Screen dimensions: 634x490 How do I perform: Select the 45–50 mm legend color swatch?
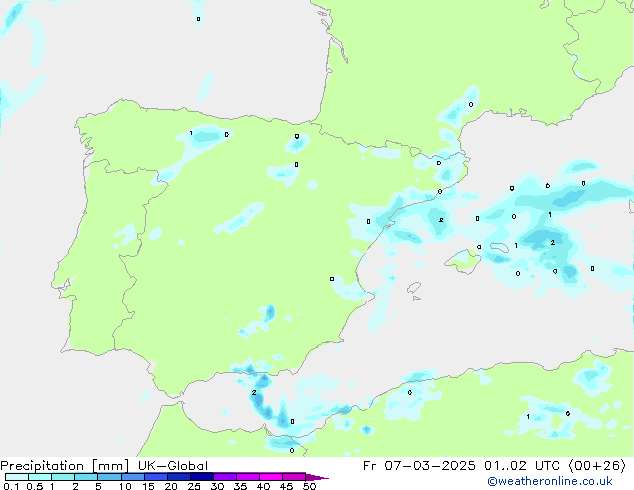tap(294, 477)
